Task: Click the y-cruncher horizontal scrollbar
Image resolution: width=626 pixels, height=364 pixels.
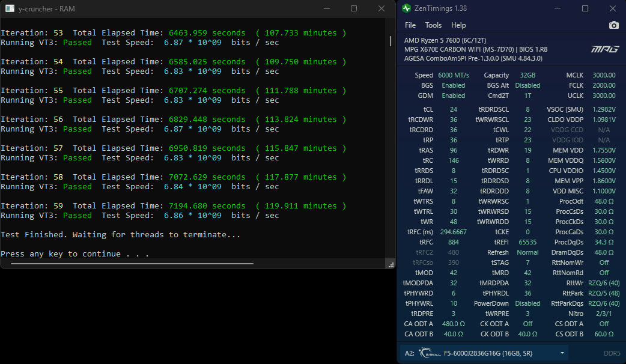Action: (132, 264)
